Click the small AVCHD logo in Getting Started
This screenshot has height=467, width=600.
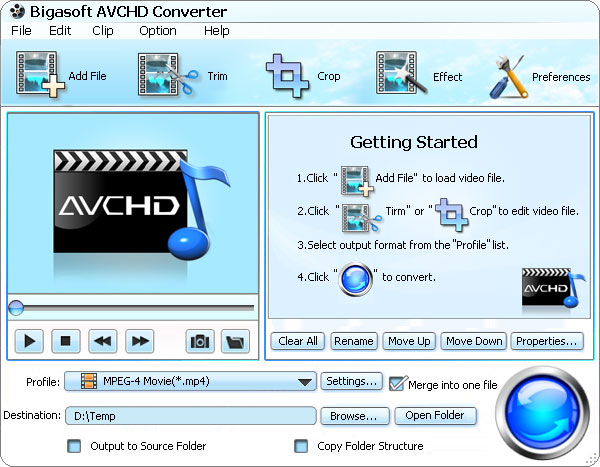(x=554, y=288)
